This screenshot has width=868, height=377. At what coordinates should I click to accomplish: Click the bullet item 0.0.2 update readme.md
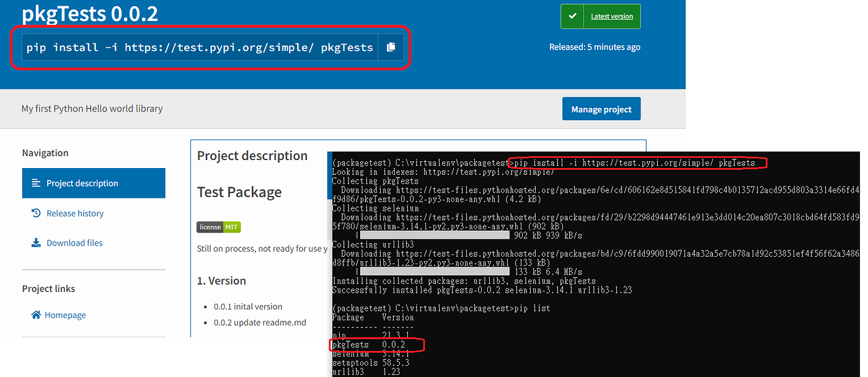pos(260,322)
